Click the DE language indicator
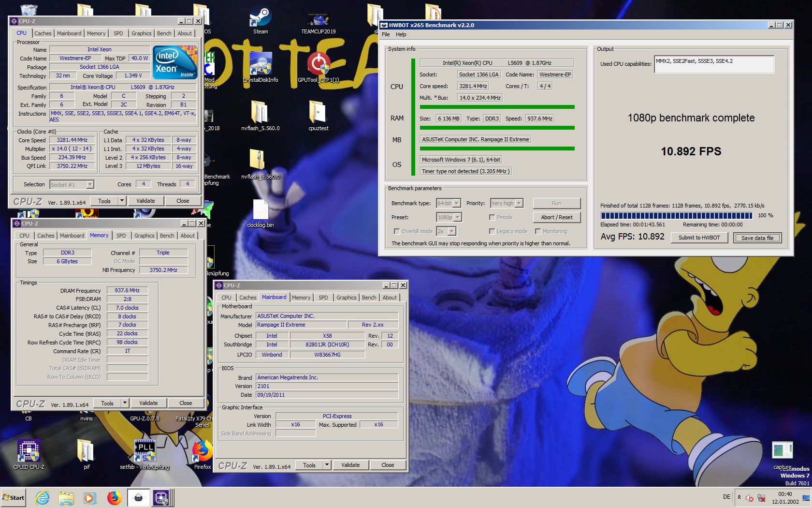812x508 pixels. click(727, 497)
